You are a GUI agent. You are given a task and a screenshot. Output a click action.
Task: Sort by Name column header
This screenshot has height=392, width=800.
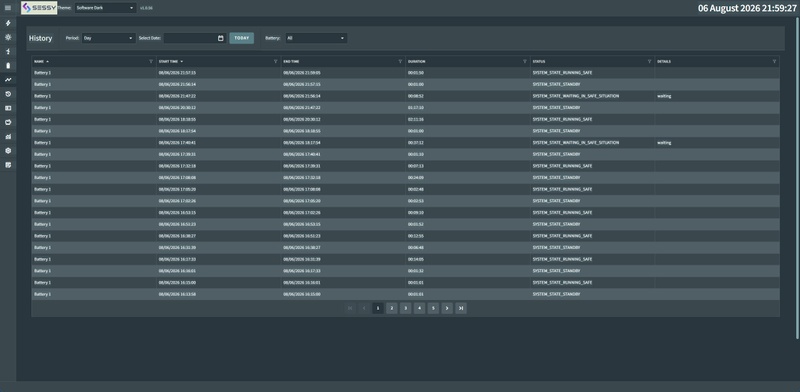39,61
